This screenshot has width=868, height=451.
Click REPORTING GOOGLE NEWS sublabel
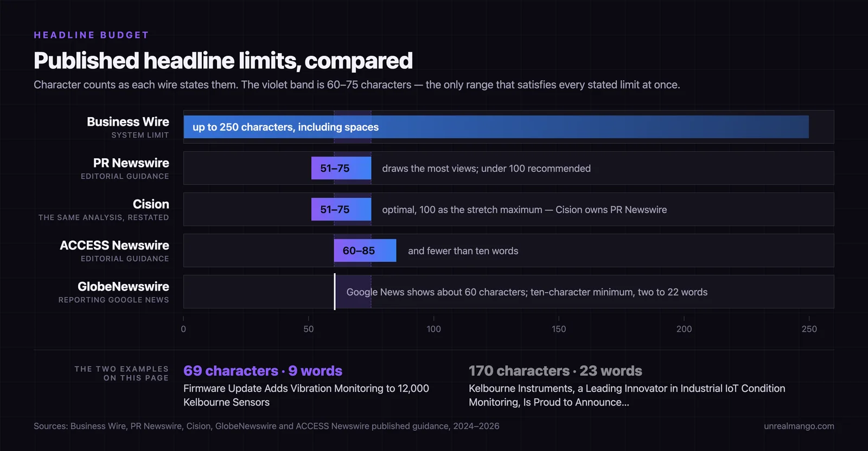click(x=114, y=300)
